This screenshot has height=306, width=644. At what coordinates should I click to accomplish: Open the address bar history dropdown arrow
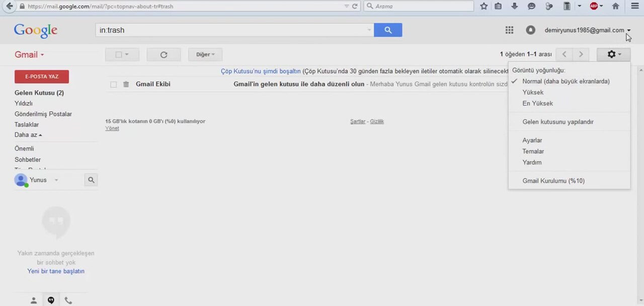pos(347,6)
